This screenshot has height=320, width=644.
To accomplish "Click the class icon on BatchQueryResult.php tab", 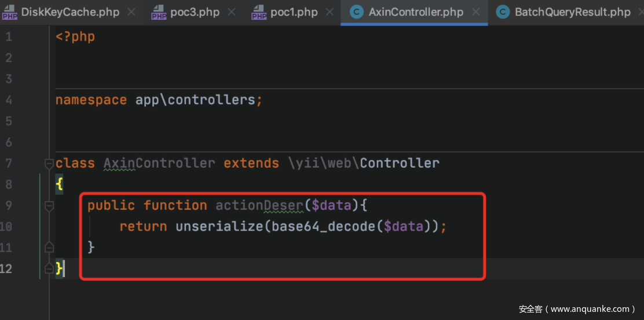I will click(503, 12).
